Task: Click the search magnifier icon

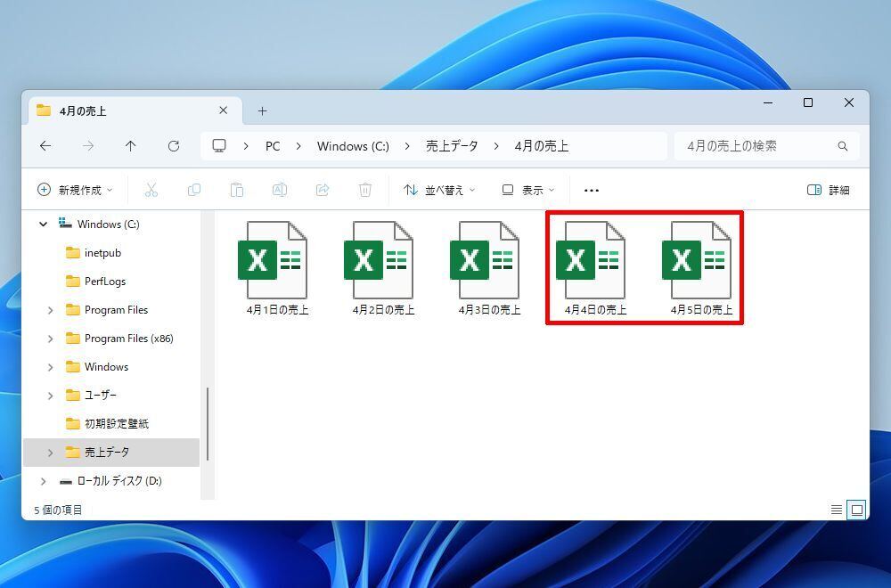Action: point(842,146)
